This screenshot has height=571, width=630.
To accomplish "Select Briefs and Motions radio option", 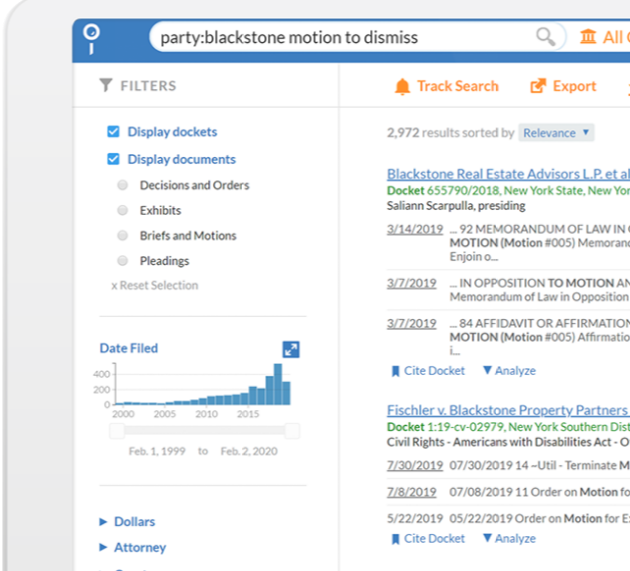I will pyautogui.click(x=122, y=236).
